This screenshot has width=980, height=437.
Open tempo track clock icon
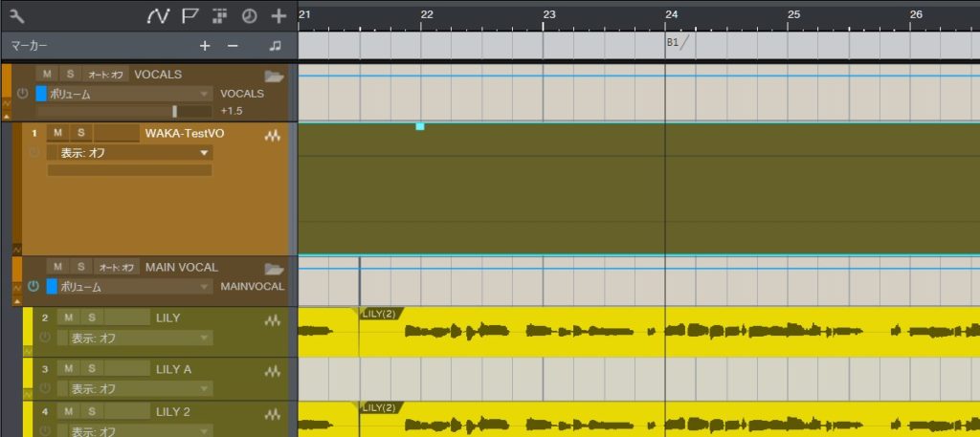point(250,16)
